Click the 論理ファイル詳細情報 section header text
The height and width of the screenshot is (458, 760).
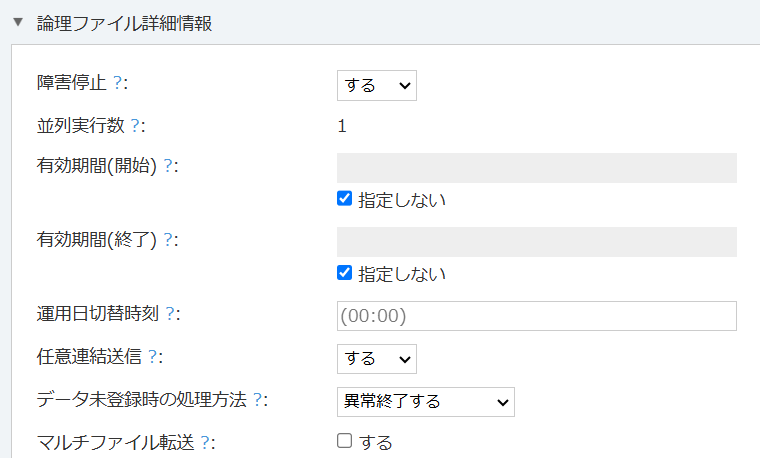(124, 23)
